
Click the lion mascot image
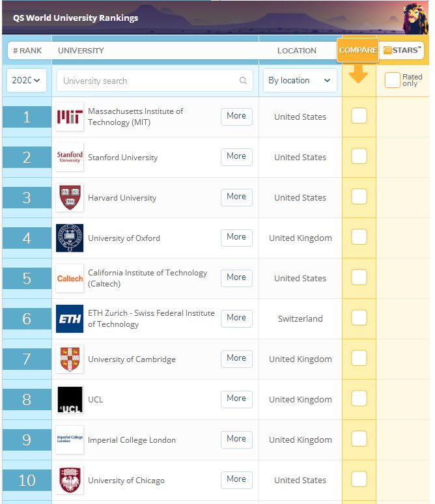pyautogui.click(x=415, y=18)
